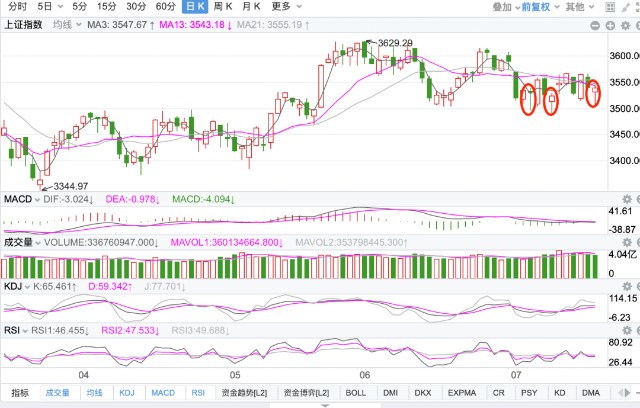Select the BOLL indicator button
This screenshot has width=640, height=408.
[356, 392]
